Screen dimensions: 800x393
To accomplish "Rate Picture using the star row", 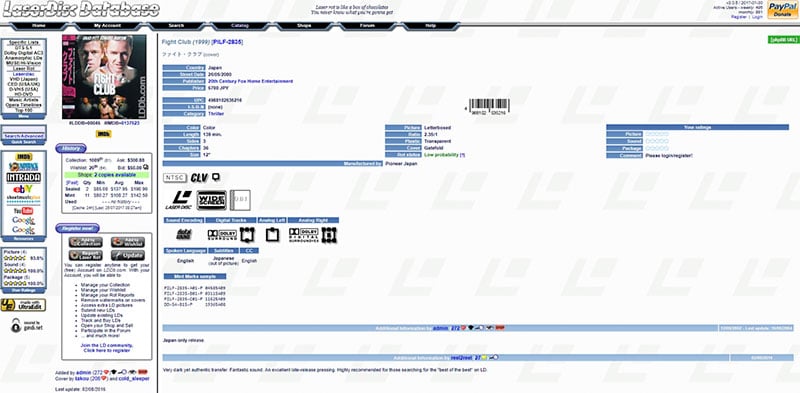I will pyautogui.click(x=657, y=134).
